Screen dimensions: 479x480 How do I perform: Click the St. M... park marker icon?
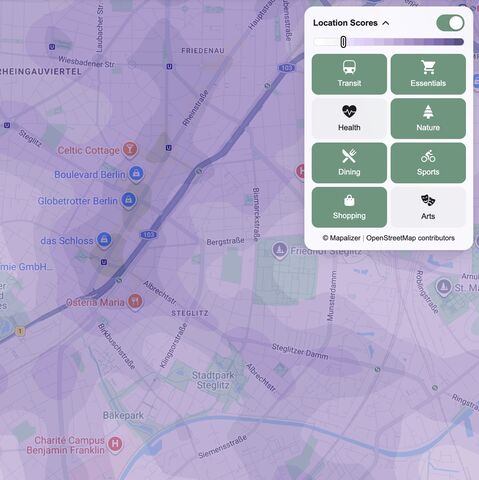[x=443, y=287]
